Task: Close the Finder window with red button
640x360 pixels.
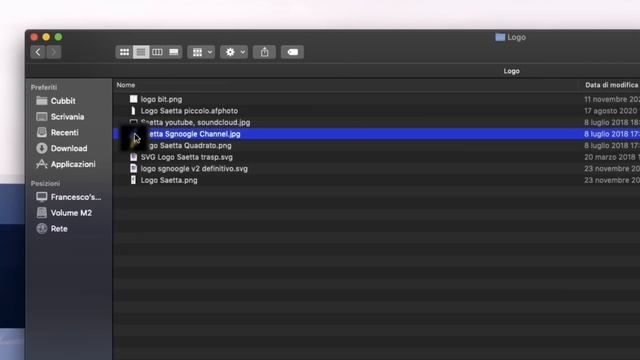Action: 34,37
